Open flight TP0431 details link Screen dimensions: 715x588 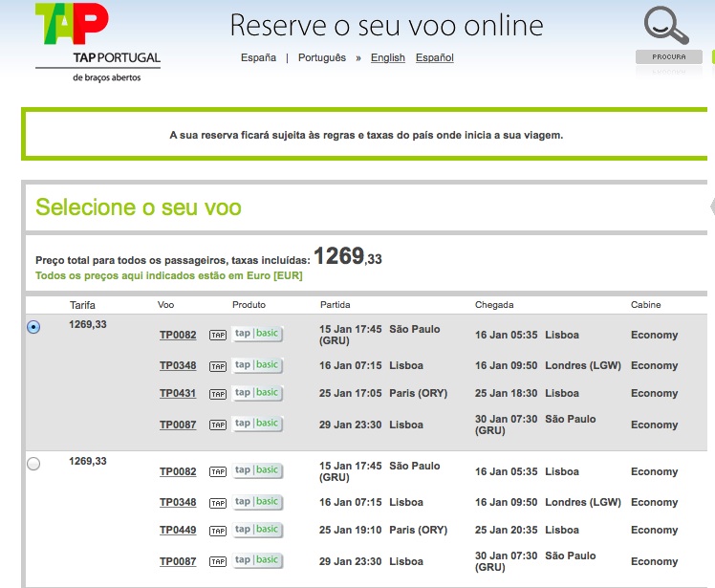click(178, 394)
